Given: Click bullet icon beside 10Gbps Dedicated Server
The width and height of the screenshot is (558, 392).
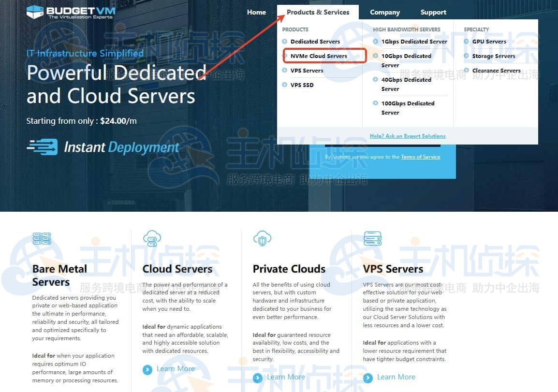Looking at the screenshot, I should [375, 56].
